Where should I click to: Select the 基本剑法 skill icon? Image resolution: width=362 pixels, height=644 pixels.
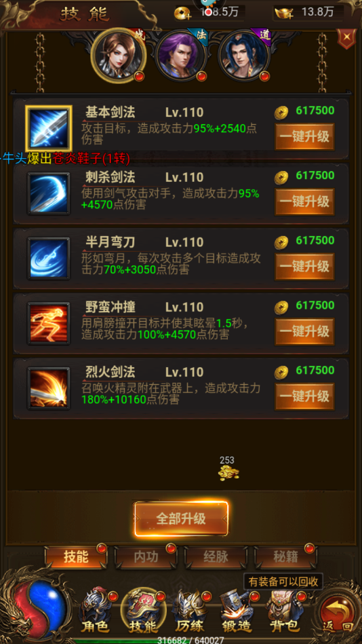pos(49,129)
